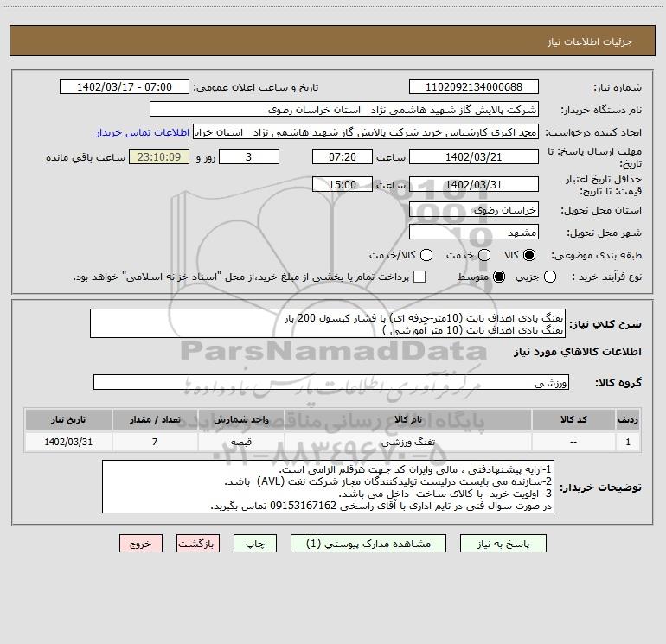The height and width of the screenshot is (644, 666).
Task: Click the price validity date field 1402/03/31
Action: 473,184
